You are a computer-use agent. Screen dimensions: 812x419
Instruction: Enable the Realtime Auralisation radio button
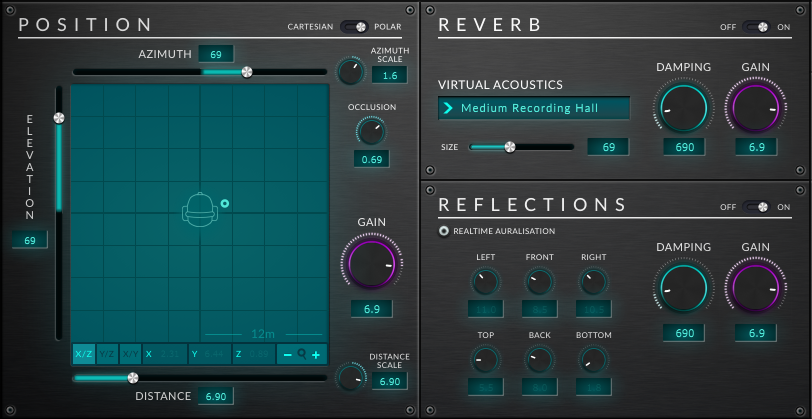[444, 231]
